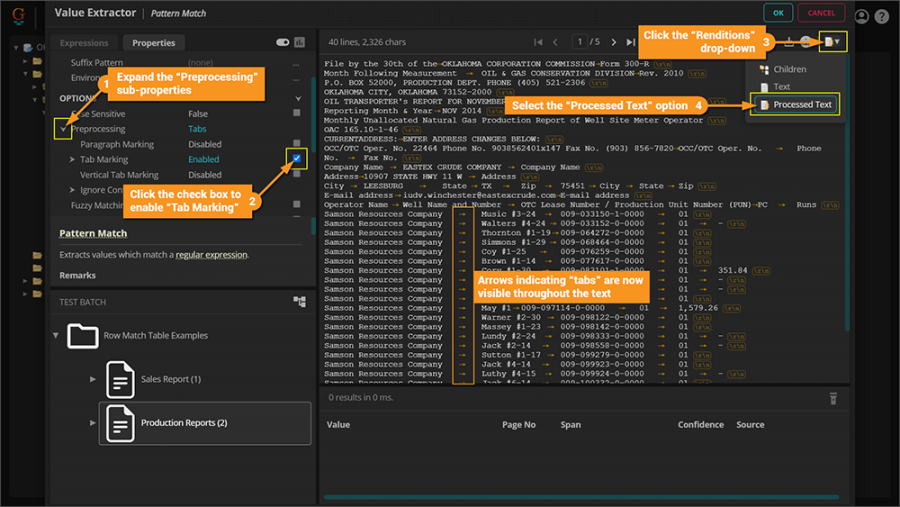Image resolution: width=900 pixels, height=507 pixels.
Task: Open the user account icon
Action: [862, 16]
